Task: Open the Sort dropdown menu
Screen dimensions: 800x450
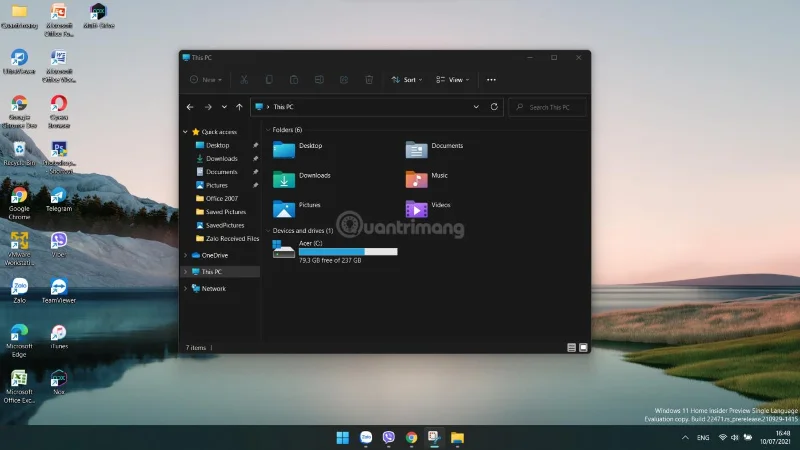Action: pyautogui.click(x=407, y=80)
